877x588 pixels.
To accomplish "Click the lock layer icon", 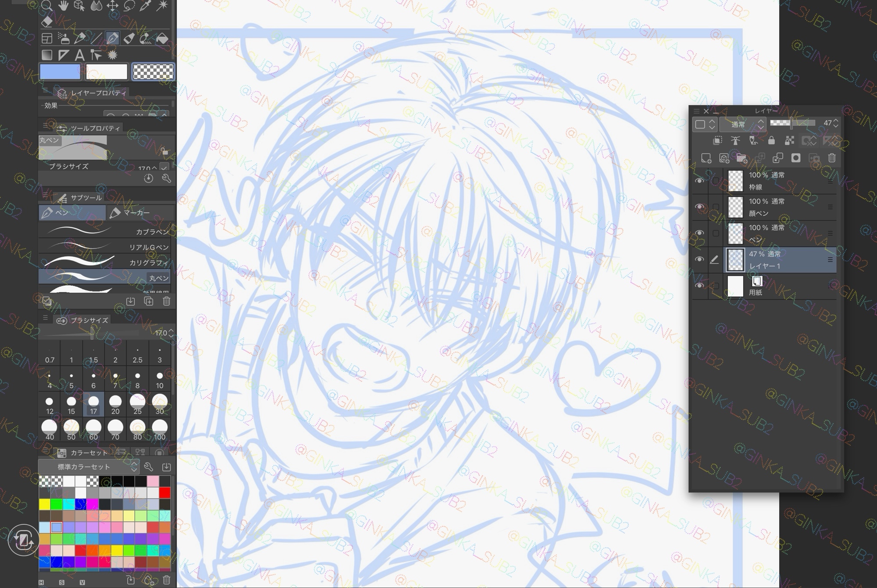I will pyautogui.click(x=771, y=141).
